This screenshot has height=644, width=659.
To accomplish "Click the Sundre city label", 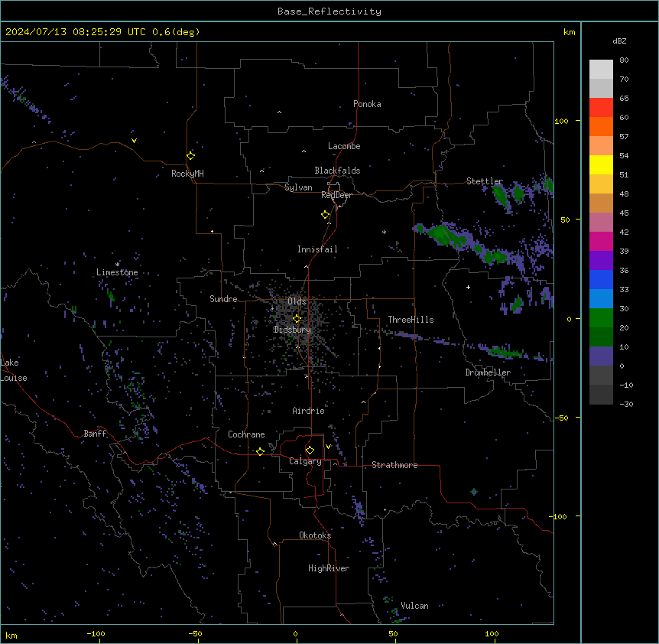I will [x=223, y=299].
